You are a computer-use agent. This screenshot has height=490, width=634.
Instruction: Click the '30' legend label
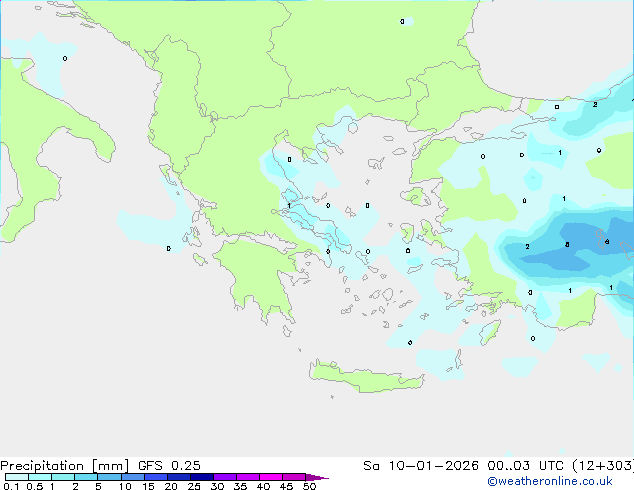click(217, 486)
